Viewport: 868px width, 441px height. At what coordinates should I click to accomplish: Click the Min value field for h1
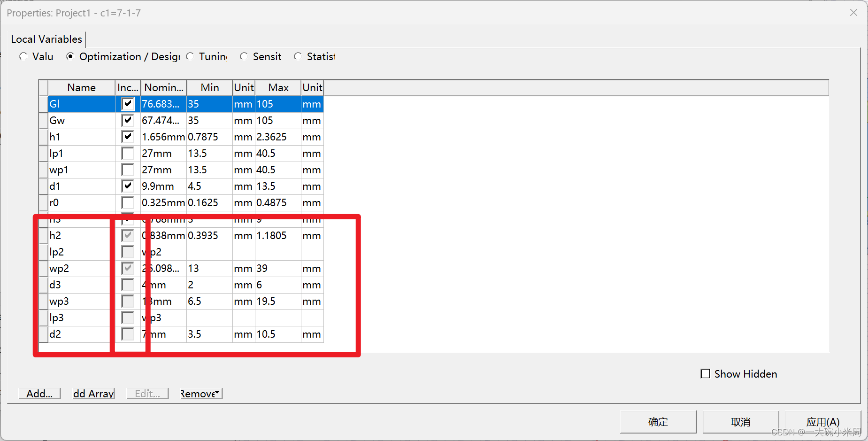tap(209, 137)
